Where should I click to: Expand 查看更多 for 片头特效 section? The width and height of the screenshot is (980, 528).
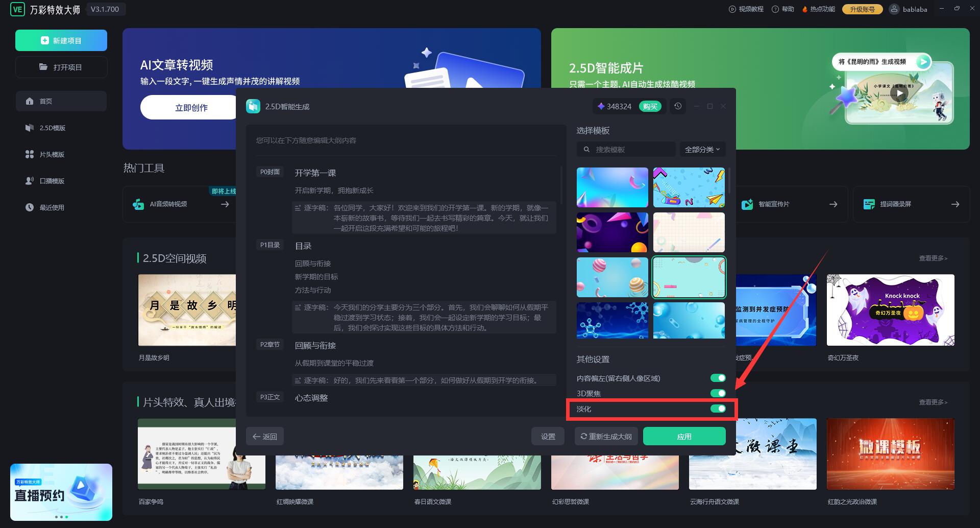click(933, 402)
